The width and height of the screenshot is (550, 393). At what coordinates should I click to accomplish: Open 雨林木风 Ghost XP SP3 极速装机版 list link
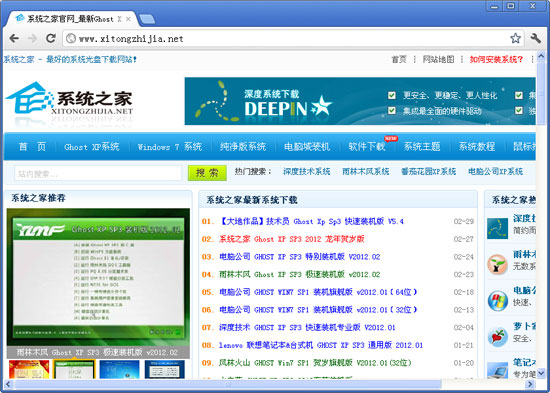coord(300,274)
